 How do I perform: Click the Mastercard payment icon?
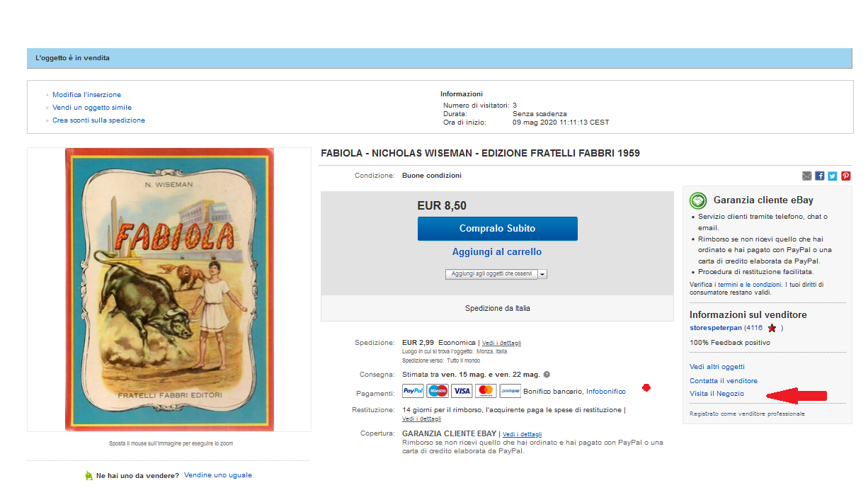coord(486,390)
